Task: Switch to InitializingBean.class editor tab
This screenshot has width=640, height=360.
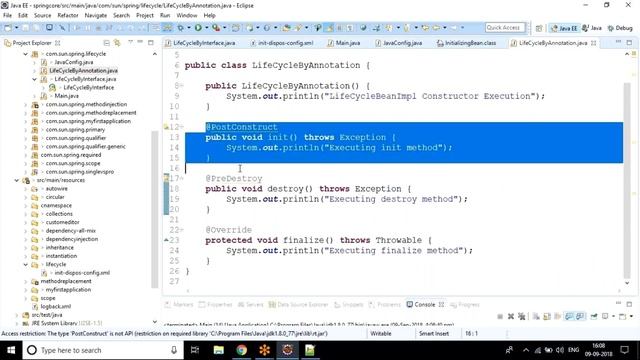Action: pos(467,43)
